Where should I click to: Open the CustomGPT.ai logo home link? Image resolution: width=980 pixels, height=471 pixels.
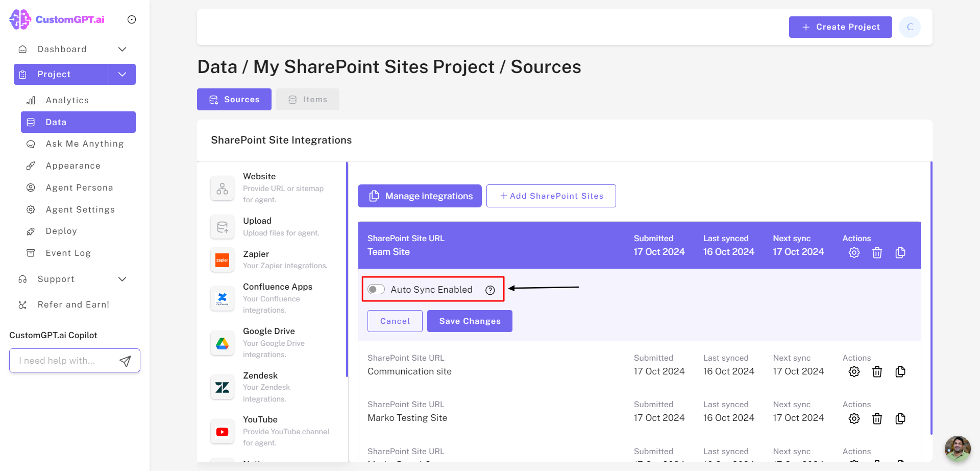point(57,19)
